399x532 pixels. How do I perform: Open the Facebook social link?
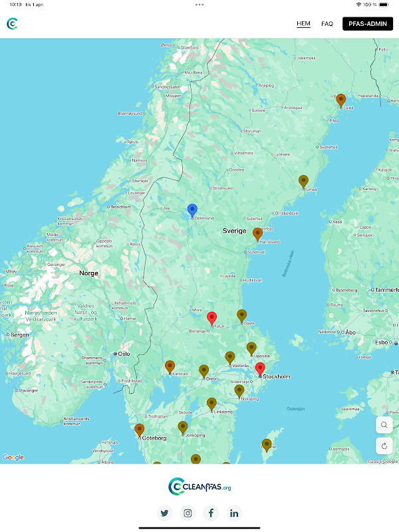[x=211, y=513]
